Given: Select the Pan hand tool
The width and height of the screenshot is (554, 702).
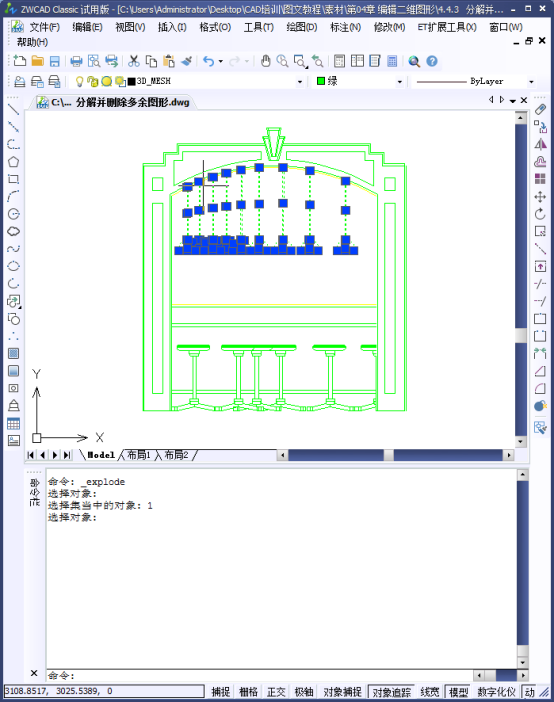Looking at the screenshot, I should (266, 61).
